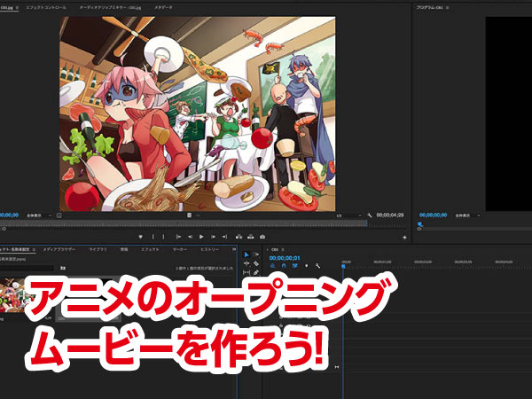Switch to Effect Controls tab

coord(46,7)
